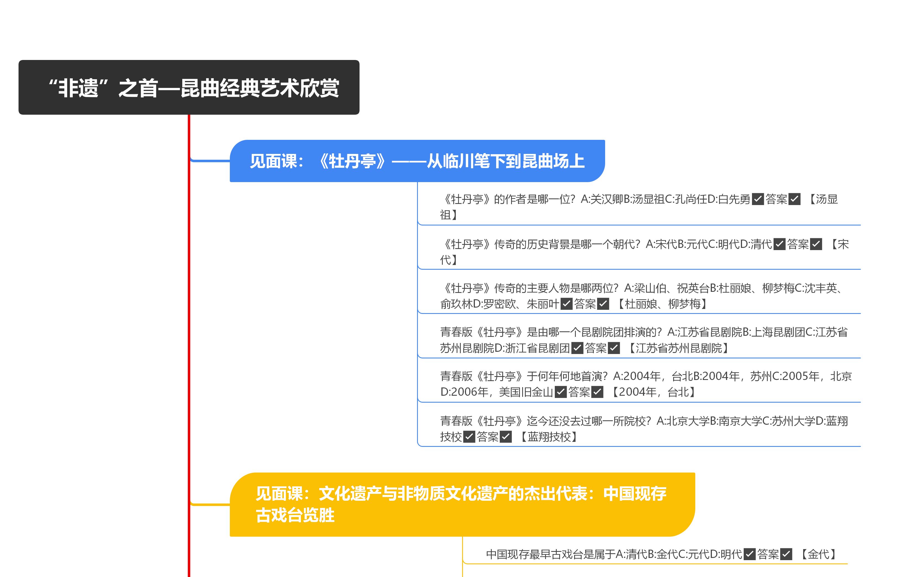924x577 pixels.
Task: Click the checkmark right after D:明代
Action: click(749, 554)
